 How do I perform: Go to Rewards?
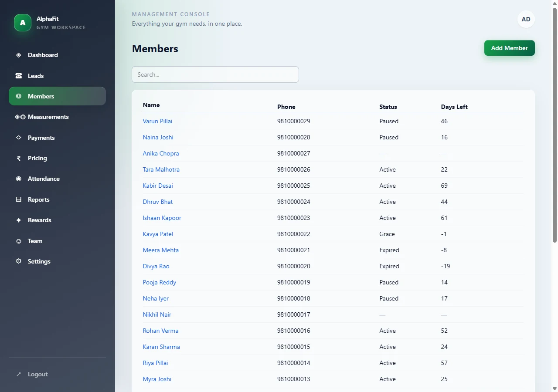[57, 220]
